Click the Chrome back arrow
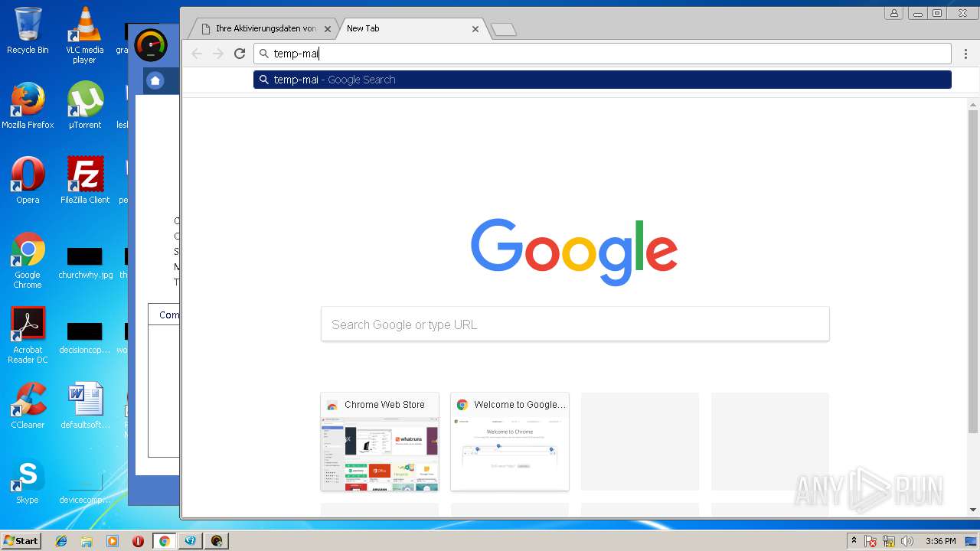This screenshot has width=980, height=551. pyautogui.click(x=197, y=54)
